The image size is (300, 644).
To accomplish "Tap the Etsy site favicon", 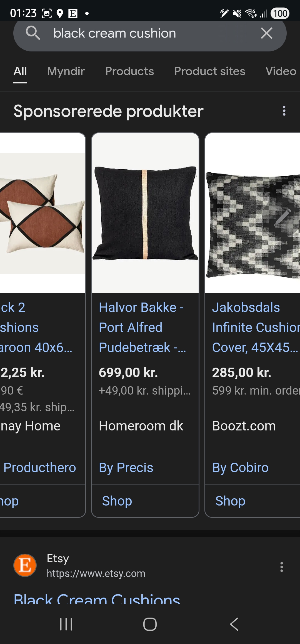I will point(25,565).
